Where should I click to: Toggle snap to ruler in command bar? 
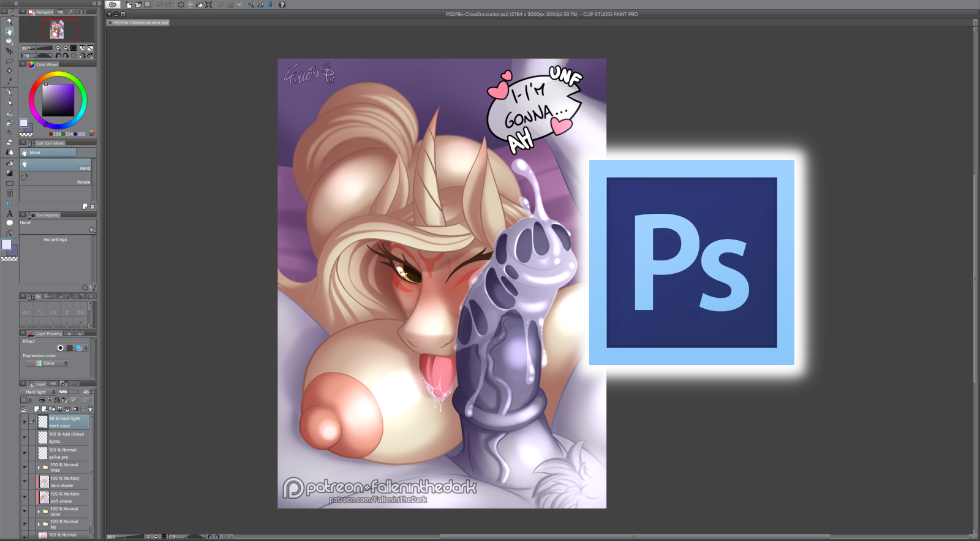[251, 4]
